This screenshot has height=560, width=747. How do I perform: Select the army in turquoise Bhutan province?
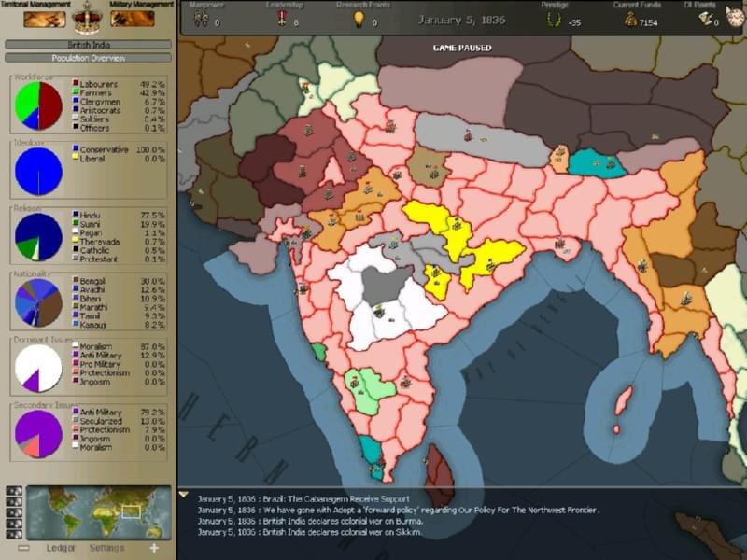611,164
